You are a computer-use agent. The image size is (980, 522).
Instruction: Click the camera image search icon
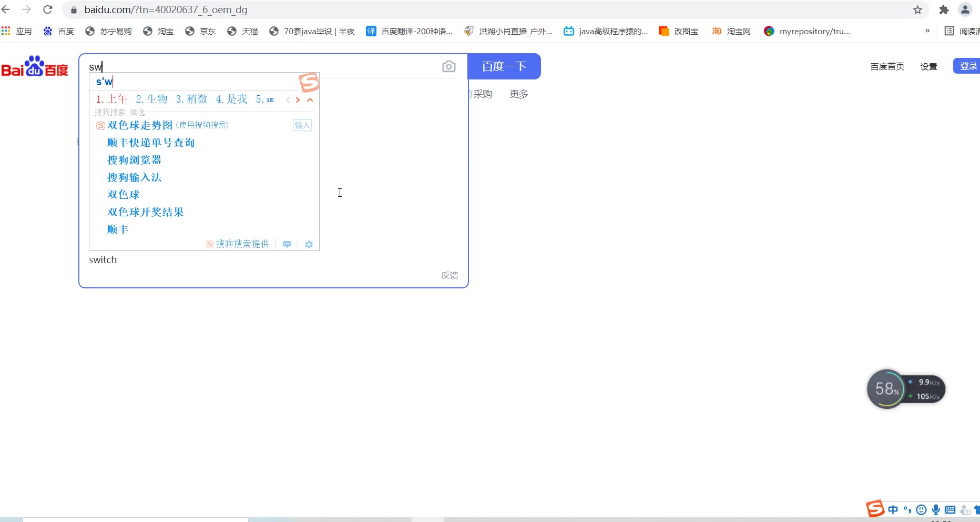pos(448,66)
